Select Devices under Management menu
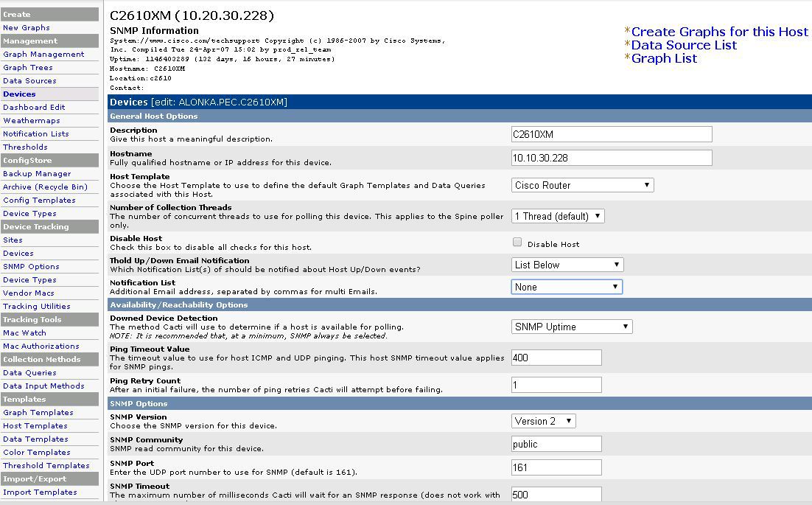Screen dimensions: 812x505 [19, 94]
